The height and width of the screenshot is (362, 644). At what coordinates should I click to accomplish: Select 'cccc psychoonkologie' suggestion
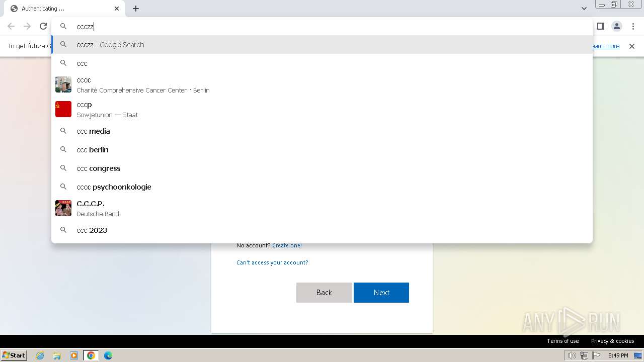click(x=322, y=187)
